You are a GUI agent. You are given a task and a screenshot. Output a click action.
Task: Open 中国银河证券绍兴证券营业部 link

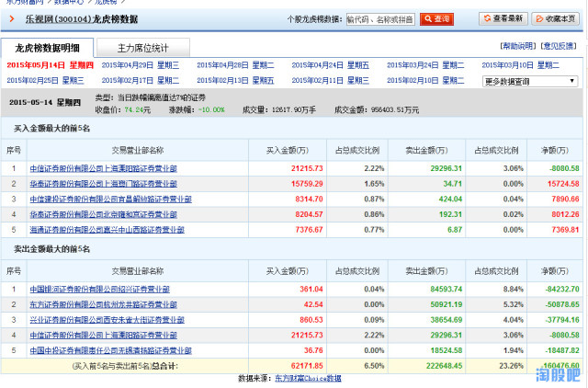tap(99, 290)
